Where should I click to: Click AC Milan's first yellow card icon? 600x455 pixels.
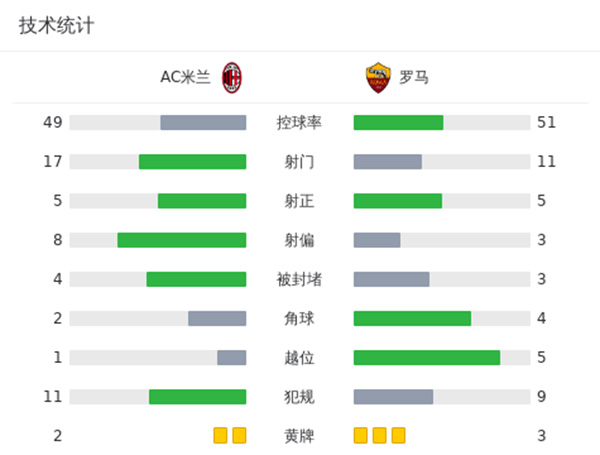point(220,435)
